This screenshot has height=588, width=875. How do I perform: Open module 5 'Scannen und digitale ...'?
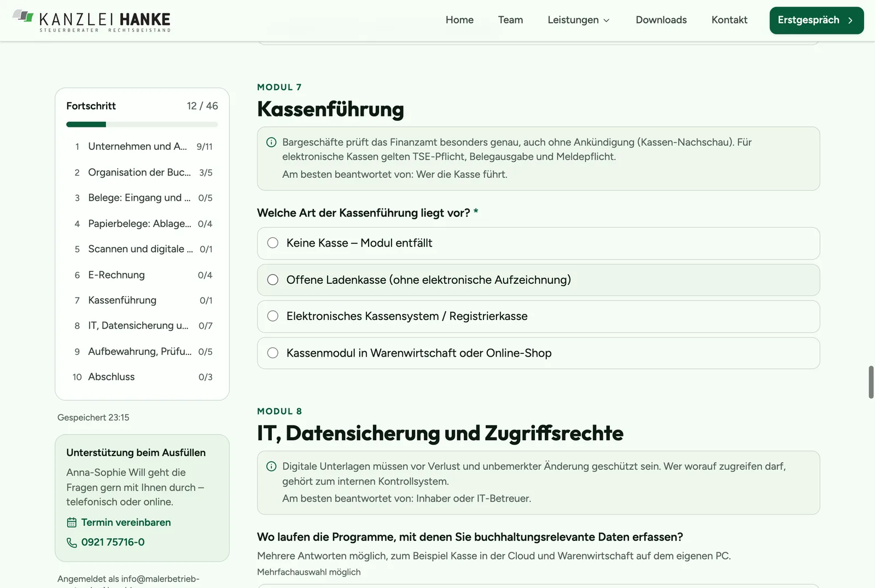[142, 249]
